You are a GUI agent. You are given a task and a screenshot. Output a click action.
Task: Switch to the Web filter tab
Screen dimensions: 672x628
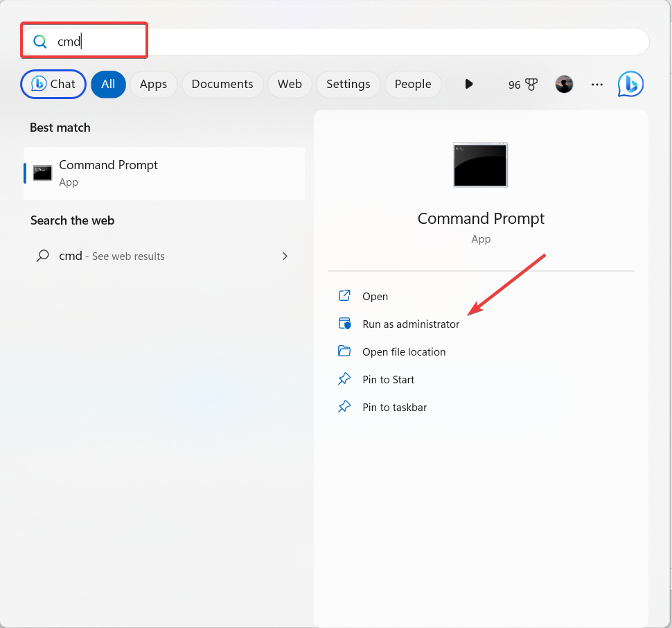(290, 84)
